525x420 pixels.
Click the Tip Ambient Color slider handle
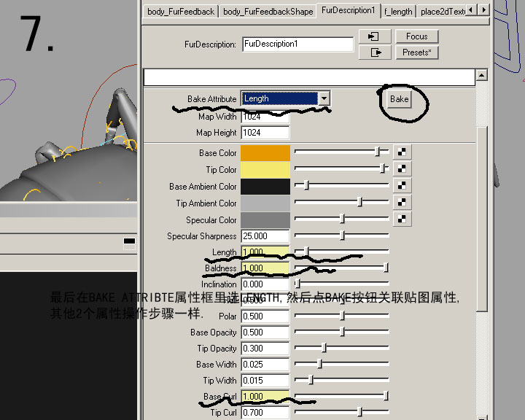(359, 202)
